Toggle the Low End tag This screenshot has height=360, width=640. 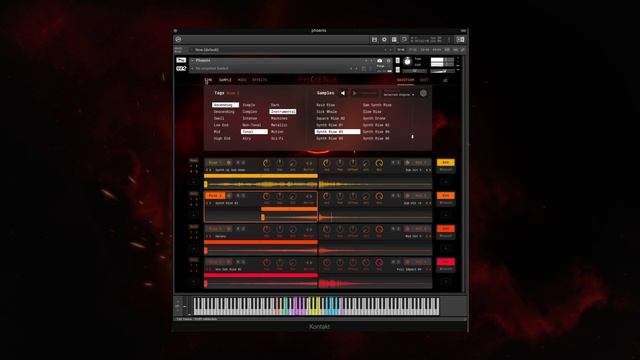[221, 125]
